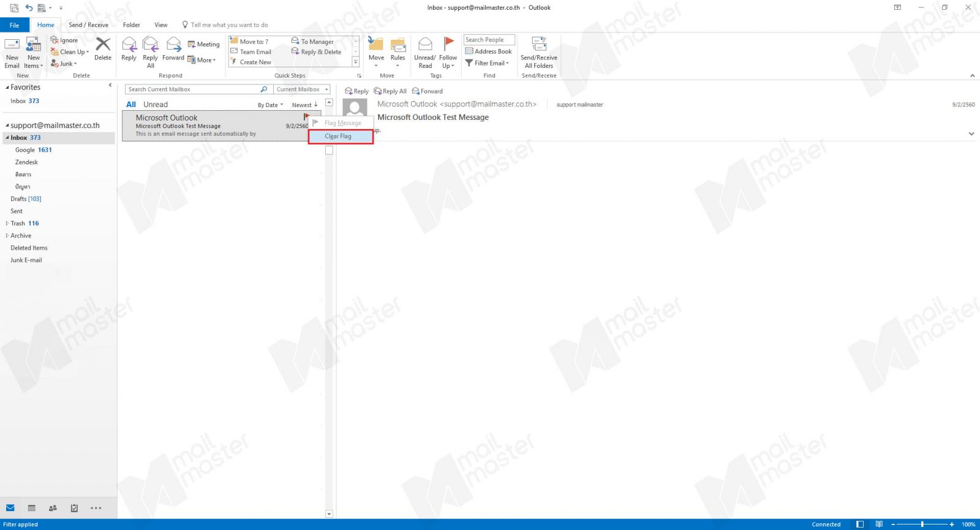This screenshot has height=530, width=980.
Task: Open the Address Book
Action: 489,51
